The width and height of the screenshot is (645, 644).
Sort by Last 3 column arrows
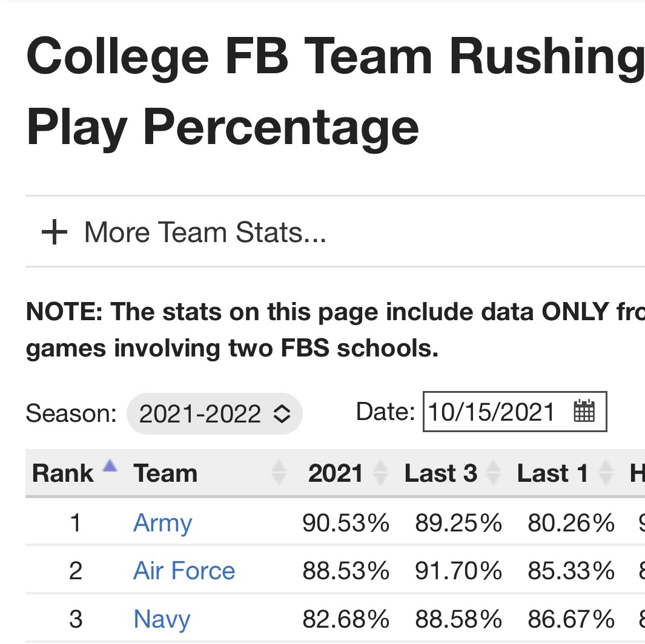point(493,473)
